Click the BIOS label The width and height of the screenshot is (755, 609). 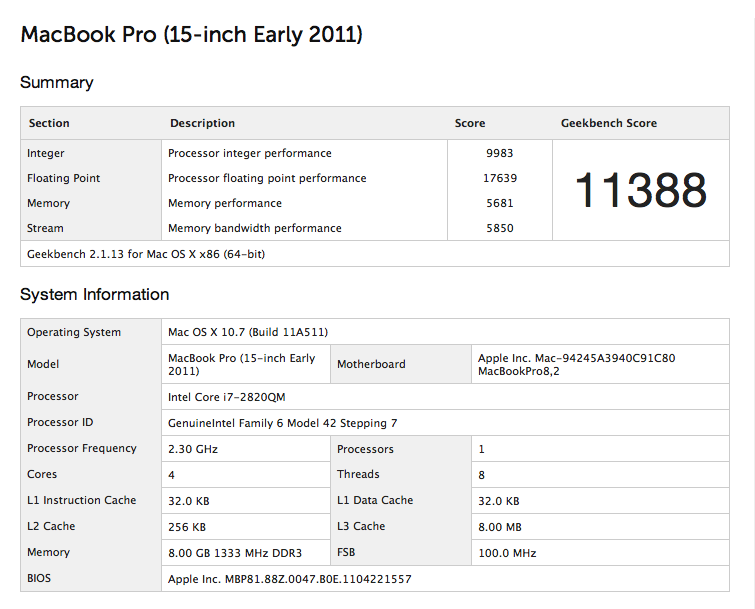click(x=39, y=578)
